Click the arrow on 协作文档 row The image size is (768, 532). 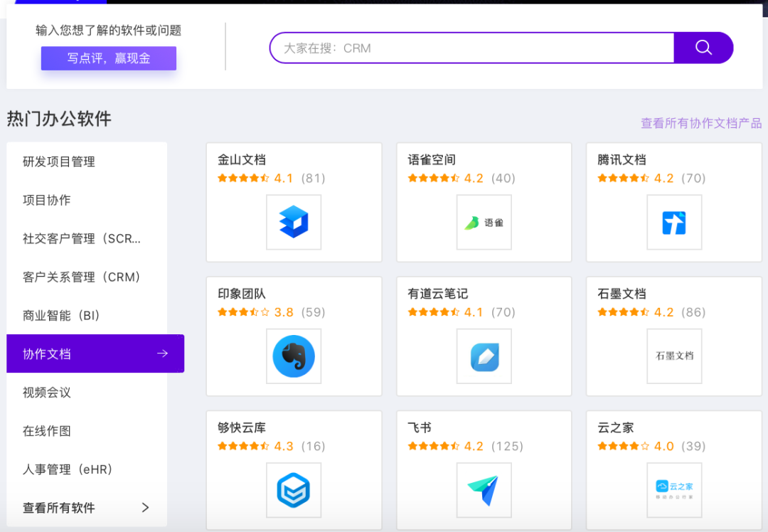click(x=163, y=353)
